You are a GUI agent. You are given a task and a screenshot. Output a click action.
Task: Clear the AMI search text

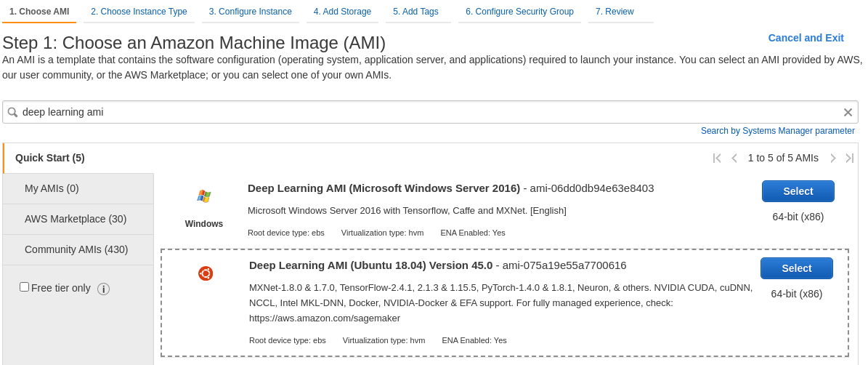coord(848,113)
